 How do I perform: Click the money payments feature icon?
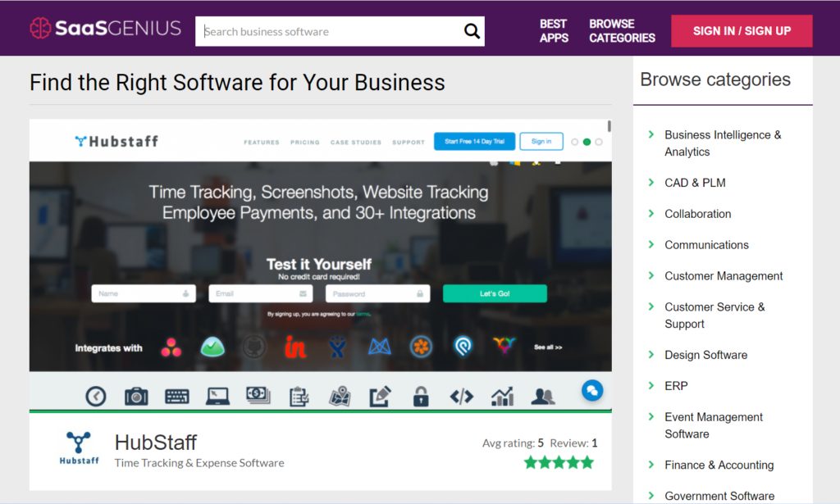258,395
